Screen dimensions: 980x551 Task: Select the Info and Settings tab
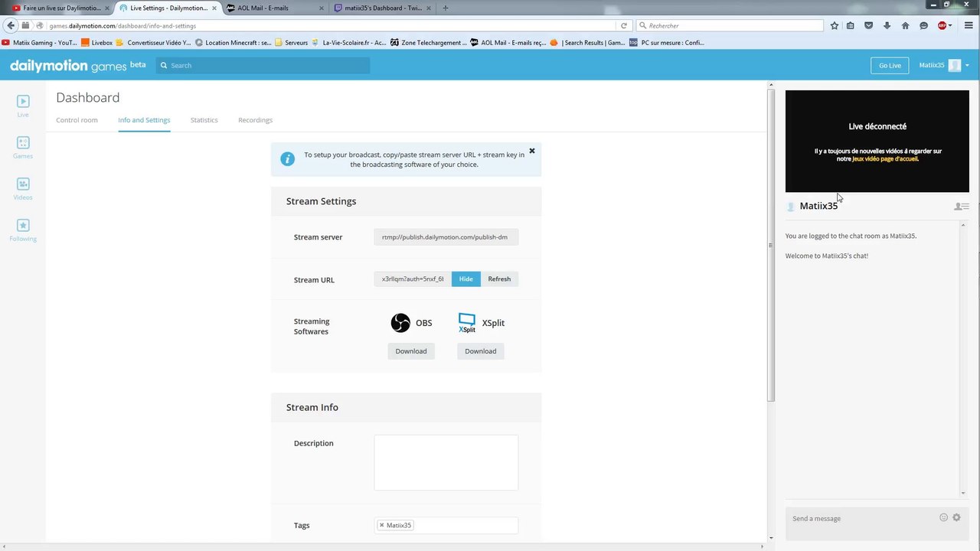(144, 120)
